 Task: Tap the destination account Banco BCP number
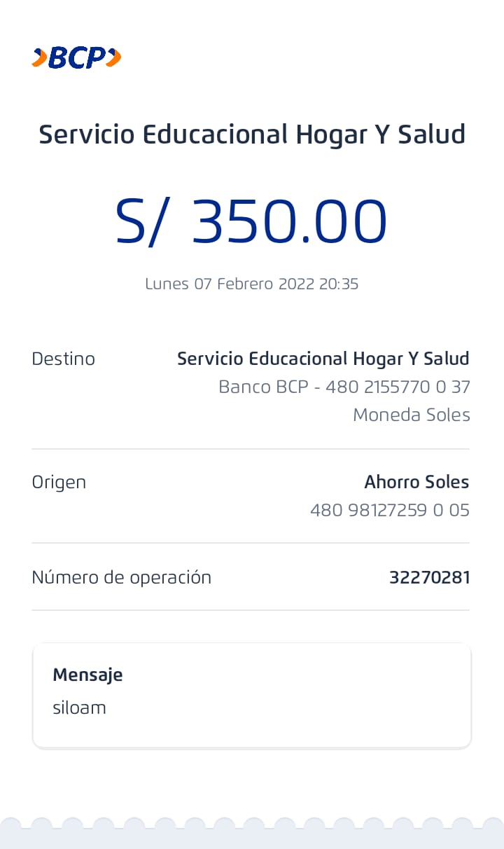[x=344, y=387]
